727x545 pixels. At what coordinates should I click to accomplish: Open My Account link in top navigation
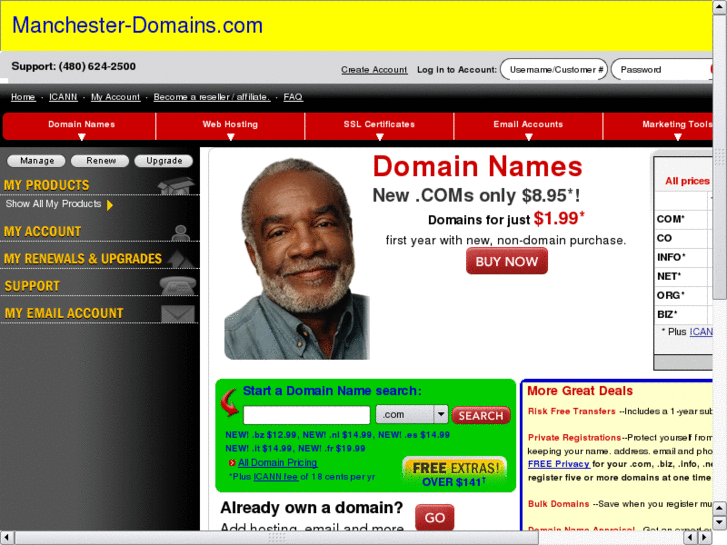click(115, 97)
